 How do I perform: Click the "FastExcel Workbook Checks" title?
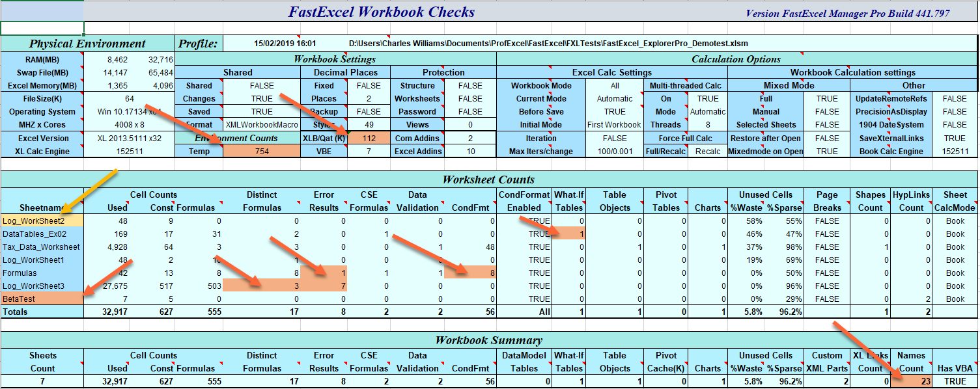click(x=382, y=12)
